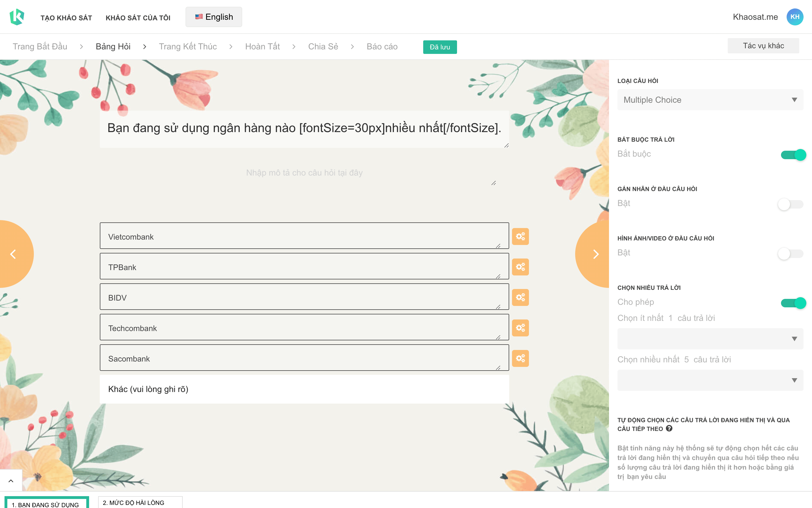Screen dimensions: 812x508
Task: Expand the bottom question list with caret
Action: click(x=11, y=481)
